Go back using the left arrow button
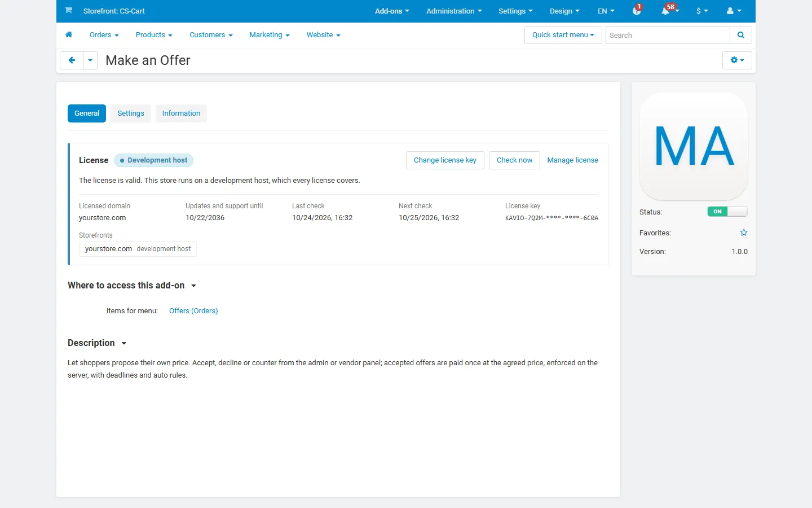Screen dimensions: 812x508 (x=72, y=60)
